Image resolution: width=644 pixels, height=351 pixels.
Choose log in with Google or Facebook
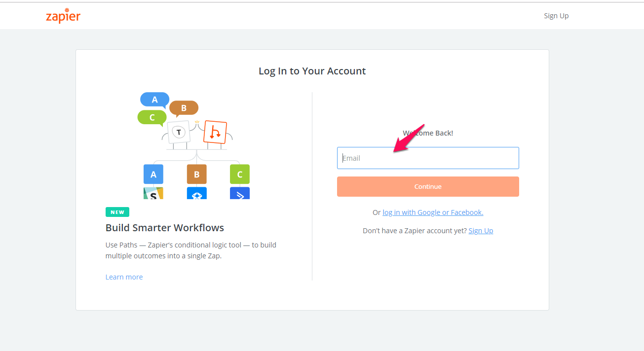click(x=433, y=212)
